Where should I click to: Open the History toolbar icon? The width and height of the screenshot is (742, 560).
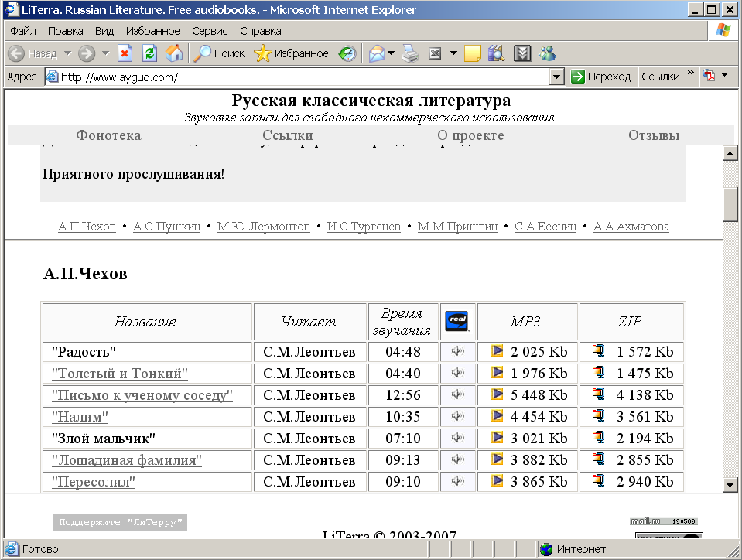click(348, 53)
